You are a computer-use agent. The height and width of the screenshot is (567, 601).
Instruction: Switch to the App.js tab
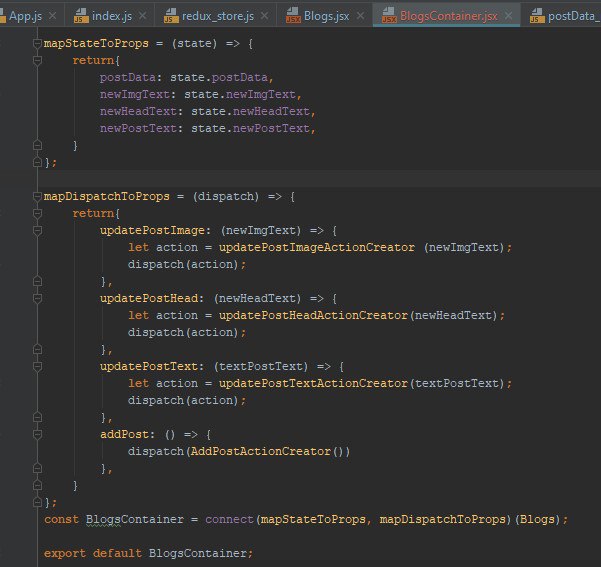pyautogui.click(x=27, y=15)
